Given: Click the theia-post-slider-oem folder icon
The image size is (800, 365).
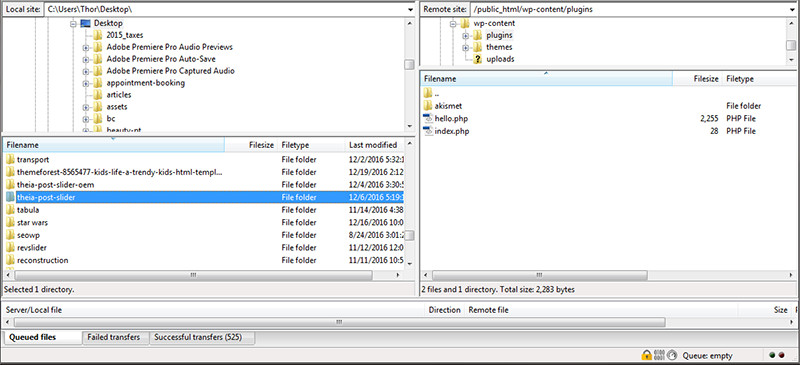Looking at the screenshot, I should (x=10, y=185).
